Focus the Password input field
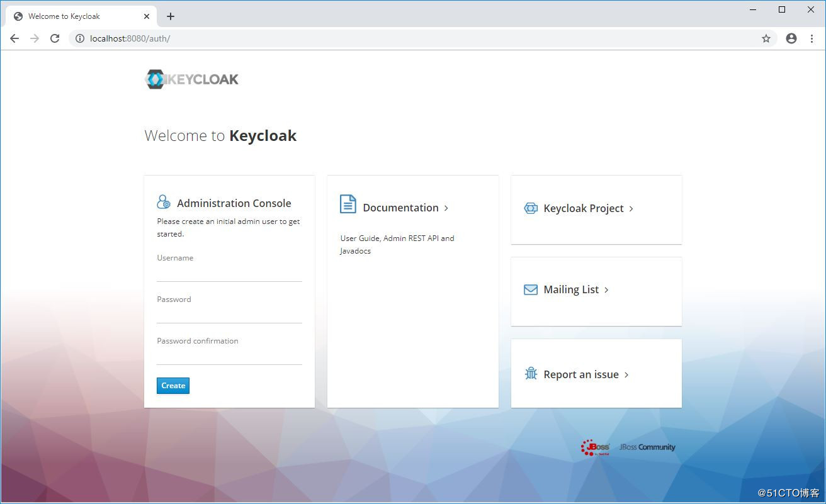The width and height of the screenshot is (826, 504). coord(229,315)
